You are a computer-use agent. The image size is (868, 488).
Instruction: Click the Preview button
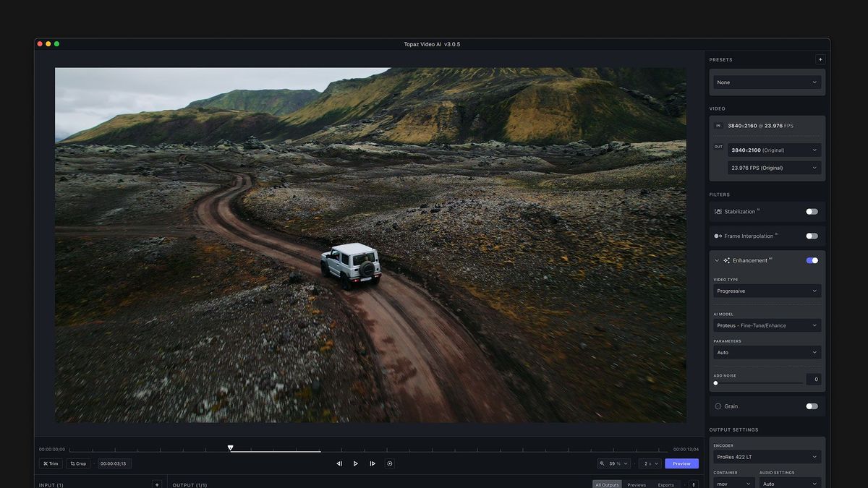681,463
